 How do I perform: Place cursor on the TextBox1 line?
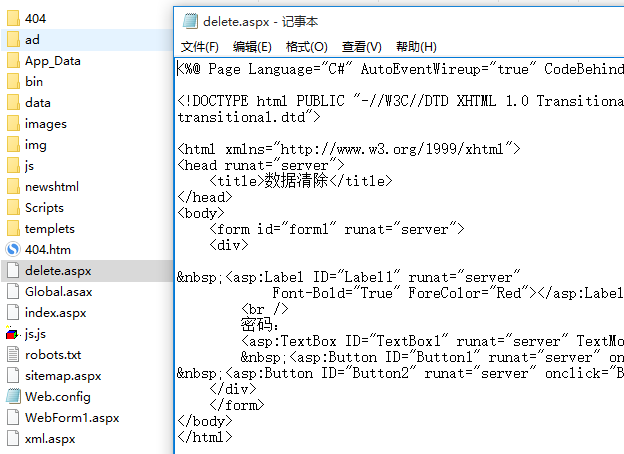tap(432, 341)
